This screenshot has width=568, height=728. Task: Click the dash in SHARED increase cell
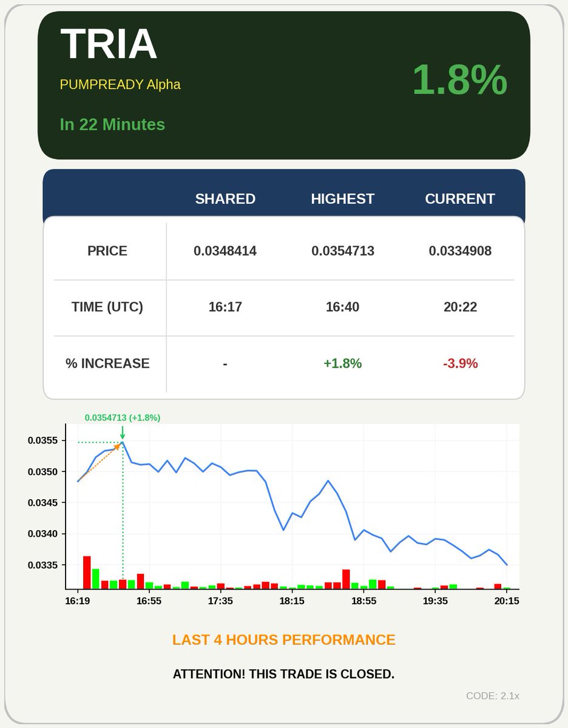point(225,364)
